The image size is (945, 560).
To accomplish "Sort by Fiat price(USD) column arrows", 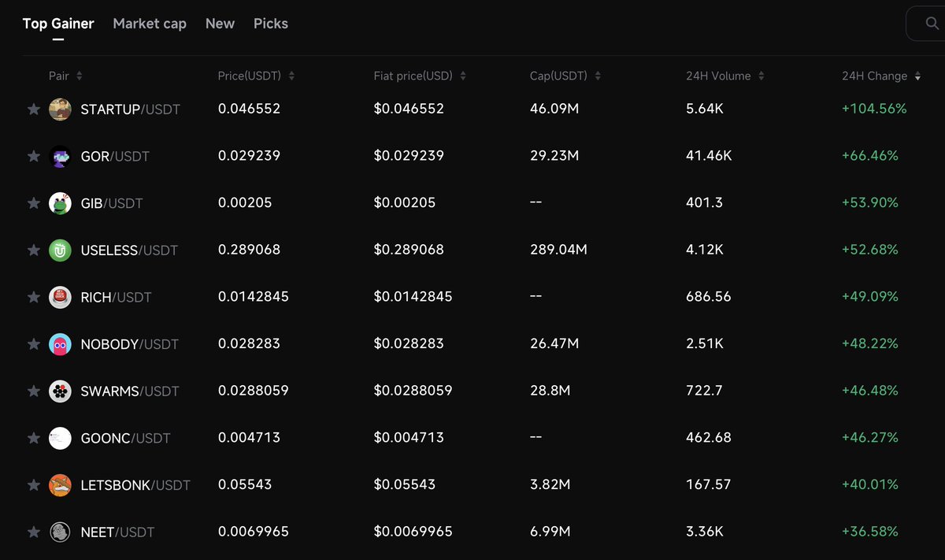I will (x=463, y=76).
